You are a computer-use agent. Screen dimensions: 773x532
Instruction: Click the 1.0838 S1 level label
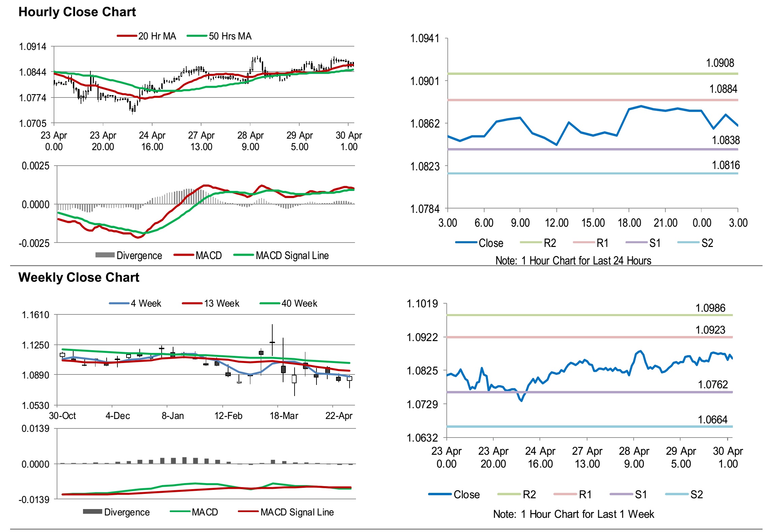(x=725, y=140)
